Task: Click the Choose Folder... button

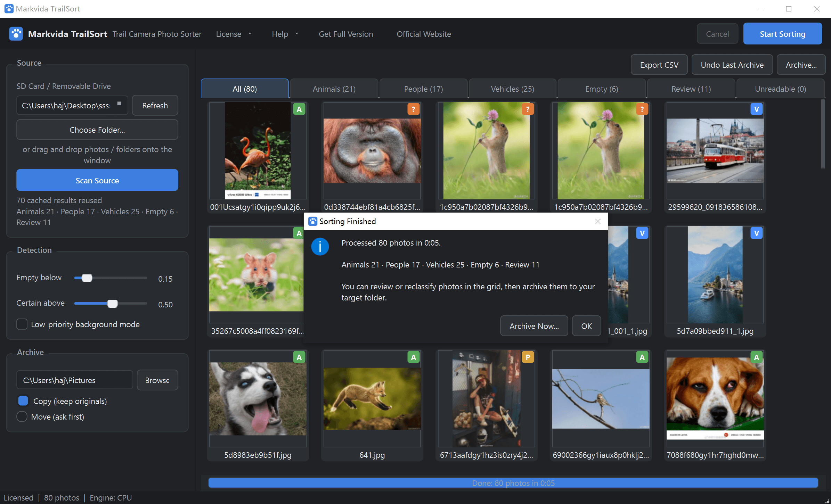Action: coord(97,130)
